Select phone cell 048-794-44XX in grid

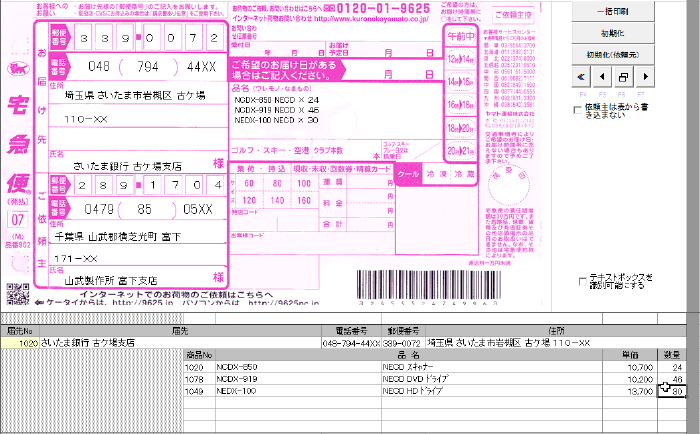[351, 343]
